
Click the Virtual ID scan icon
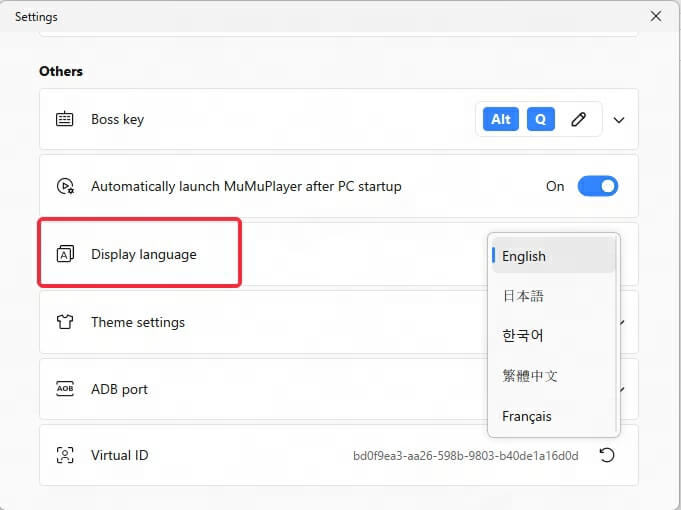[x=65, y=455]
